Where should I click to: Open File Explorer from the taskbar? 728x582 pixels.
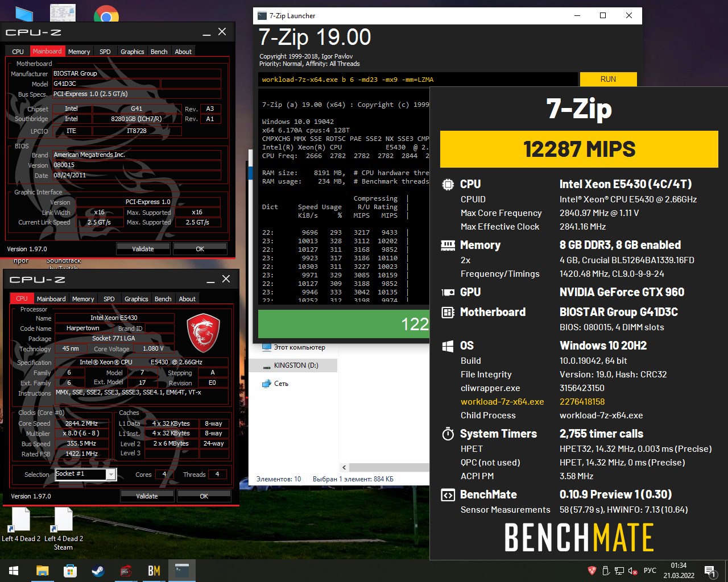42,571
